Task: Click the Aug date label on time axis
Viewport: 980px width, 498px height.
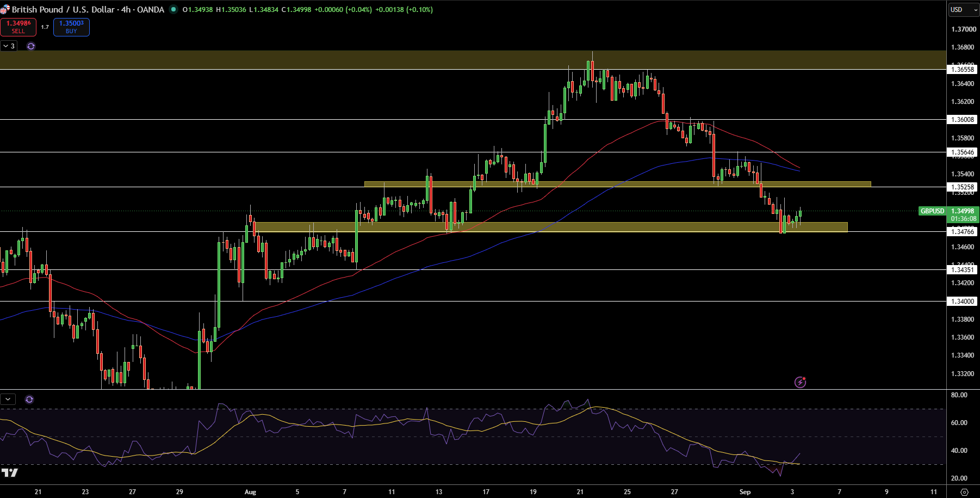Action: 250,492
